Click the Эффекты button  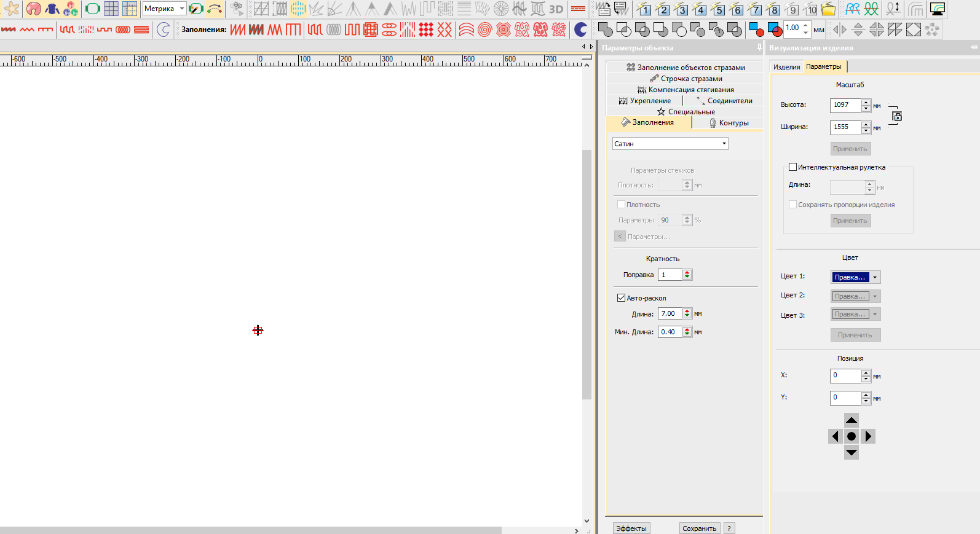click(631, 528)
